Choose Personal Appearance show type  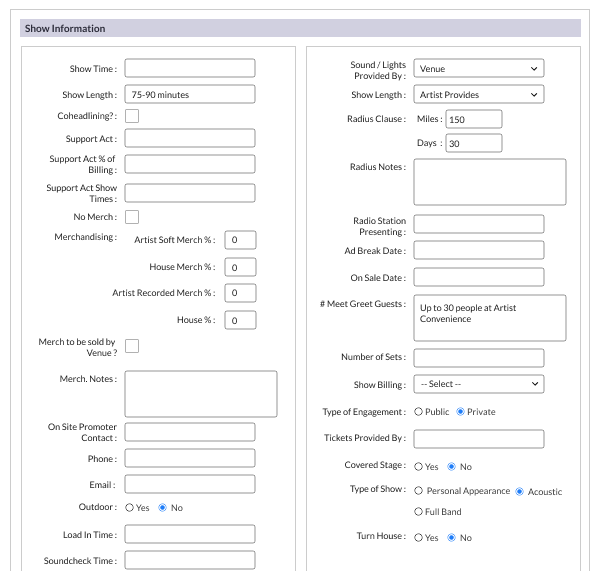(418, 491)
